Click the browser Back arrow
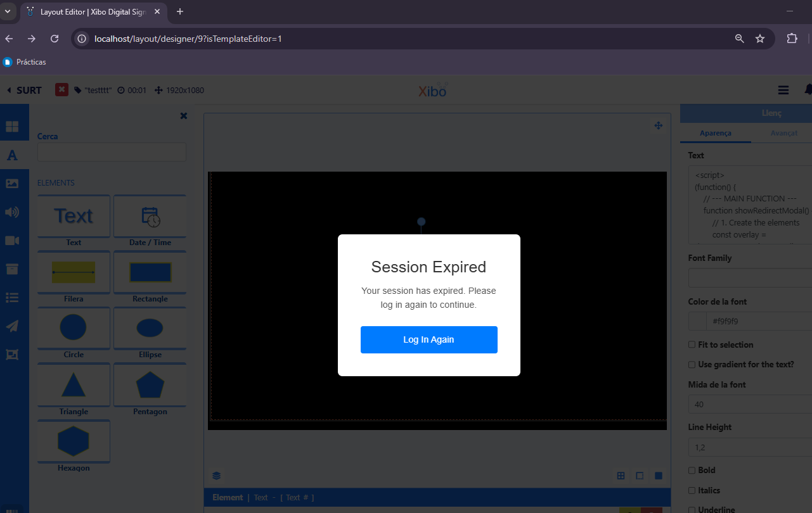Screen dimensions: 812x513 (x=9, y=39)
